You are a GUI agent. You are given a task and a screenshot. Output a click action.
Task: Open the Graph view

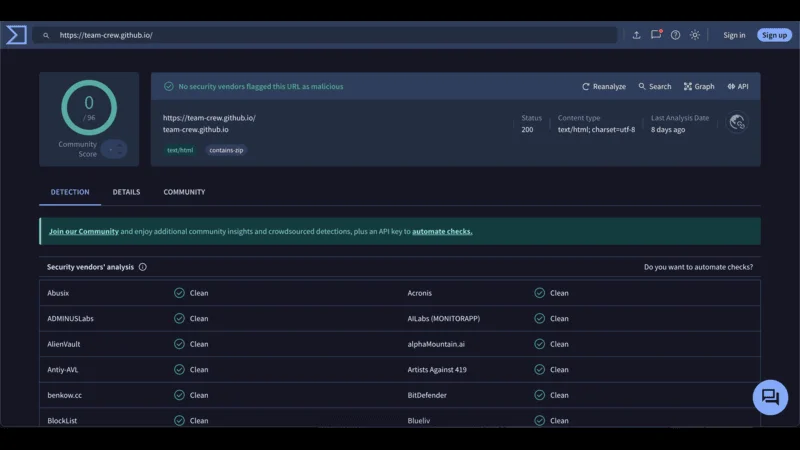click(x=699, y=87)
